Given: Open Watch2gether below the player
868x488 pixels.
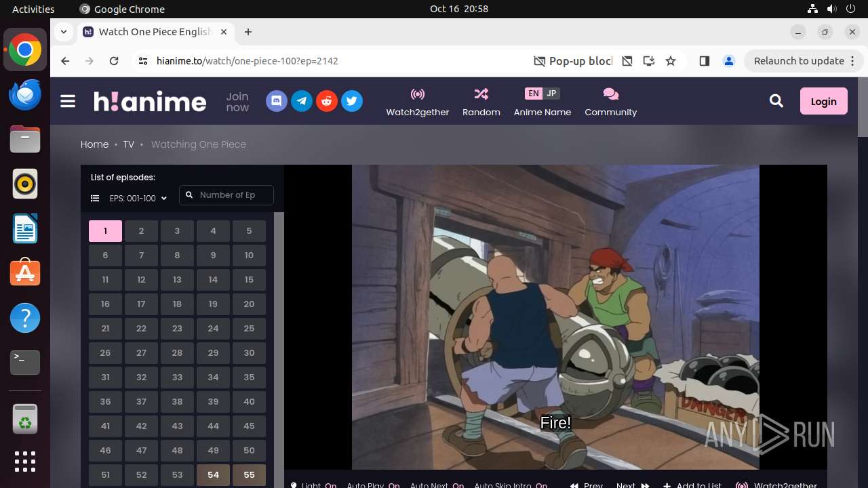Looking at the screenshot, I should coord(777,485).
